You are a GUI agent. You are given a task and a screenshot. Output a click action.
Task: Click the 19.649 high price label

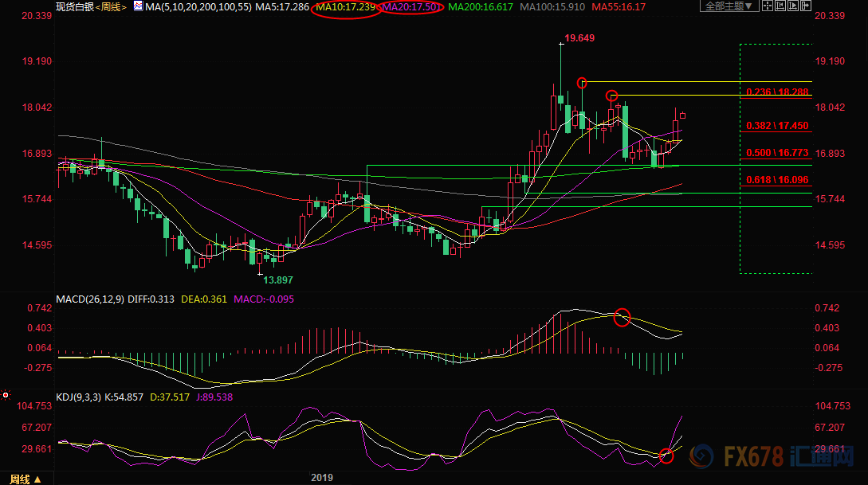pos(579,37)
